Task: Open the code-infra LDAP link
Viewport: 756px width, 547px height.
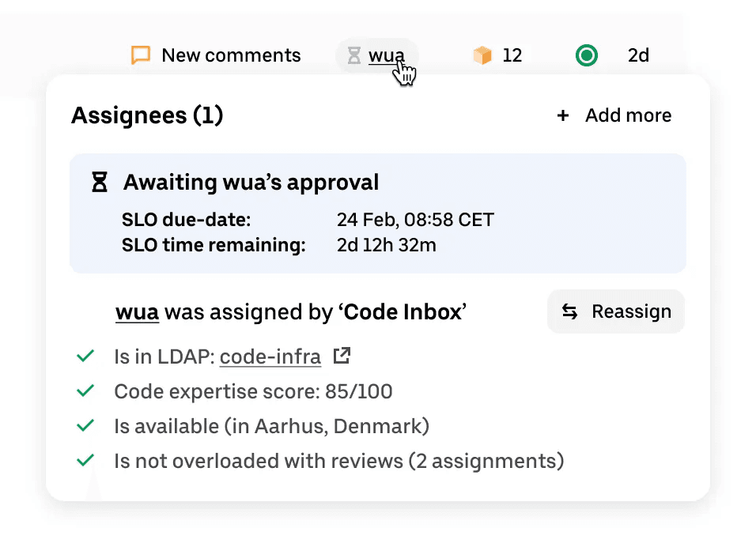Action: pyautogui.click(x=270, y=357)
